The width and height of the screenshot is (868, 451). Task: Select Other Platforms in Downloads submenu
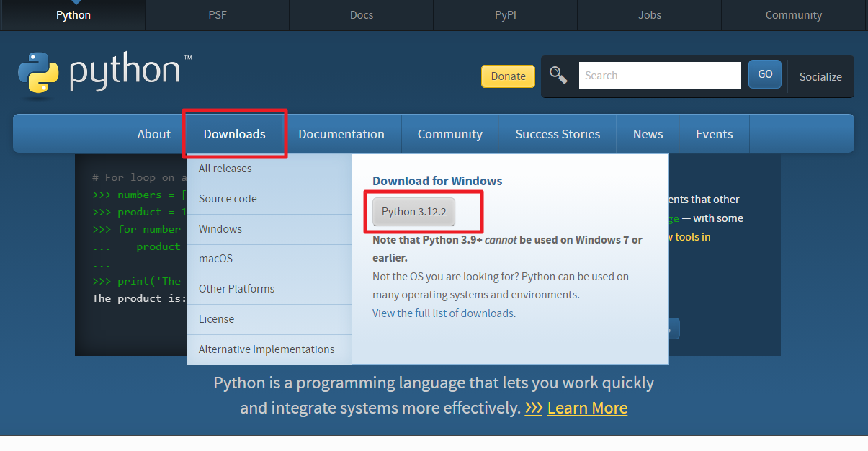pyautogui.click(x=269, y=289)
